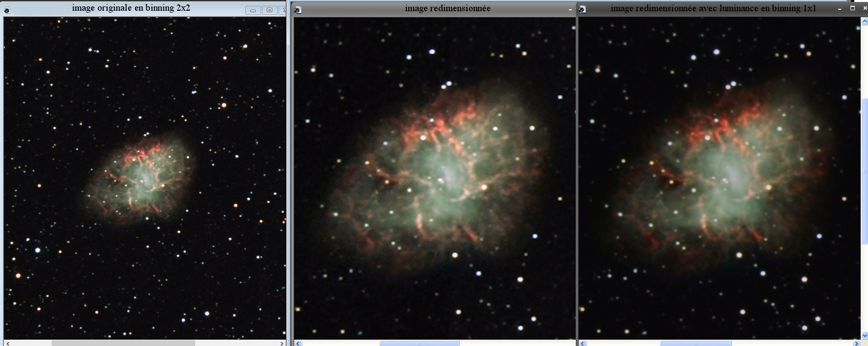Minimize the luminance binning 1x1 window

tap(840, 9)
